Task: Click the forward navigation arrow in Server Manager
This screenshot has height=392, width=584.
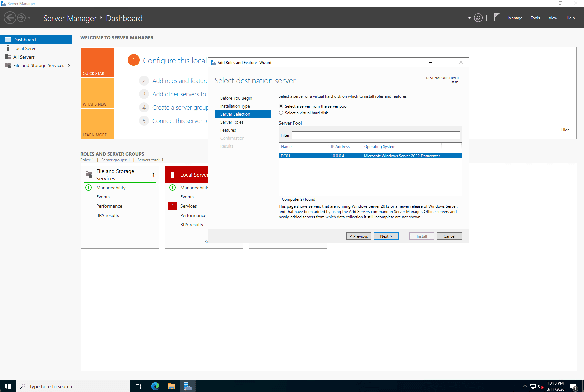Action: tap(21, 18)
